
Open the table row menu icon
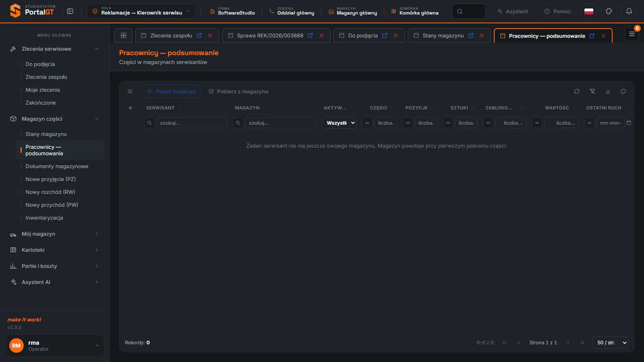tap(130, 92)
